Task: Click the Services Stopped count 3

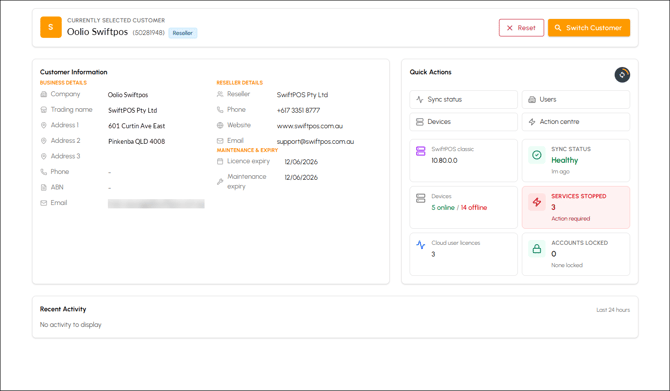Action: point(553,207)
